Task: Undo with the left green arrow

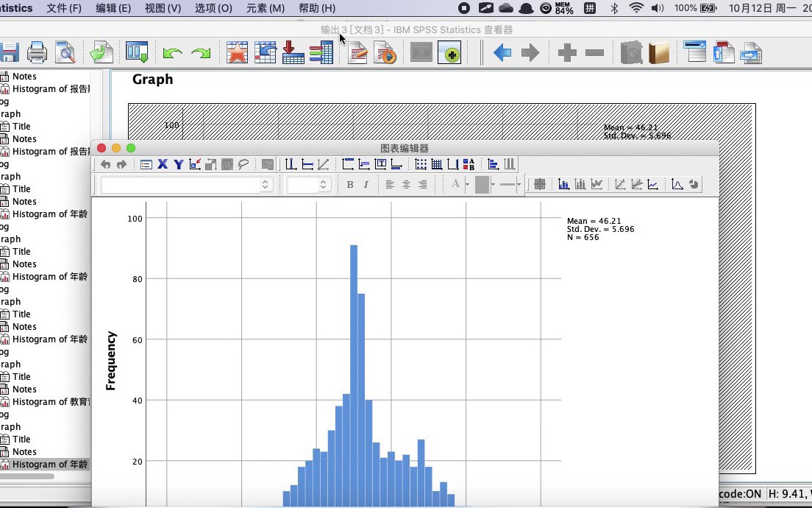Action: [172, 53]
